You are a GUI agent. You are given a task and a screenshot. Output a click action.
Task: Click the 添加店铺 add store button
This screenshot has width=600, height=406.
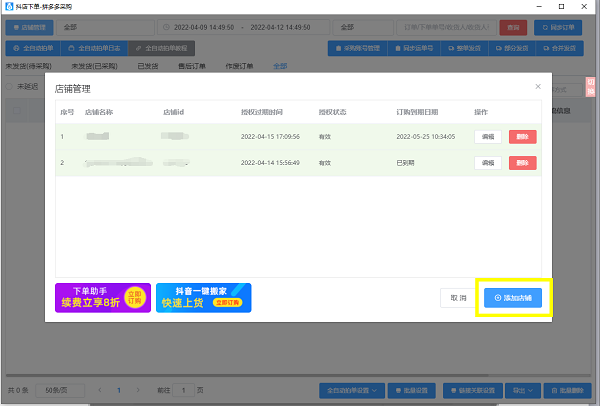(513, 298)
